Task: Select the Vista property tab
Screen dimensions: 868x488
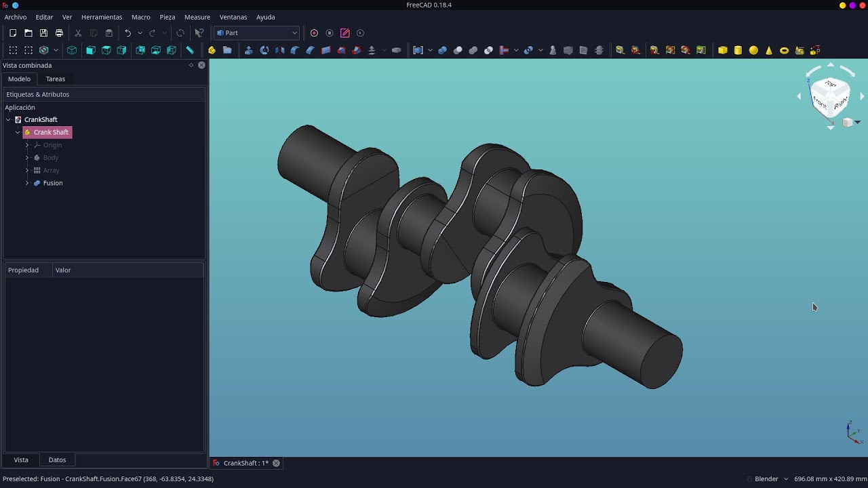Action: [21, 460]
